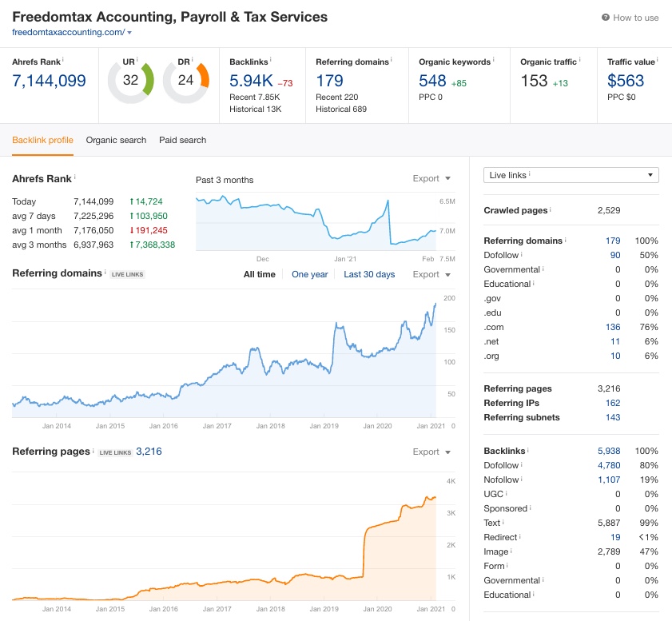Open Export dropdown for Referring pages chart

[x=431, y=452]
